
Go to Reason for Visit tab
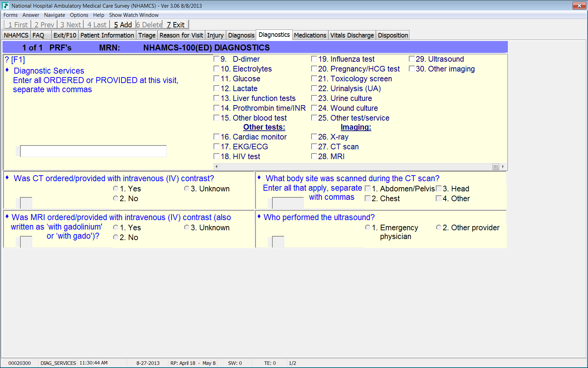click(181, 35)
